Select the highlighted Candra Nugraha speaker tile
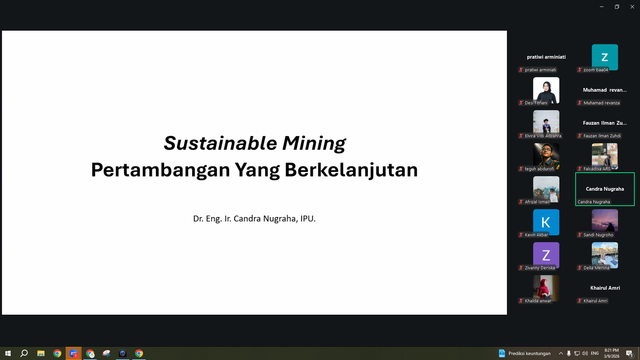The width and height of the screenshot is (640, 360). [x=605, y=189]
